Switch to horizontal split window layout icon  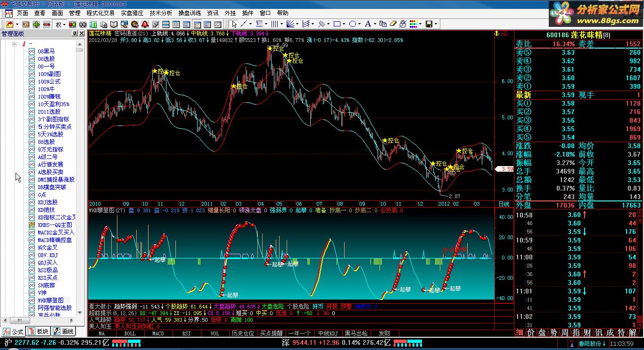pos(165,24)
